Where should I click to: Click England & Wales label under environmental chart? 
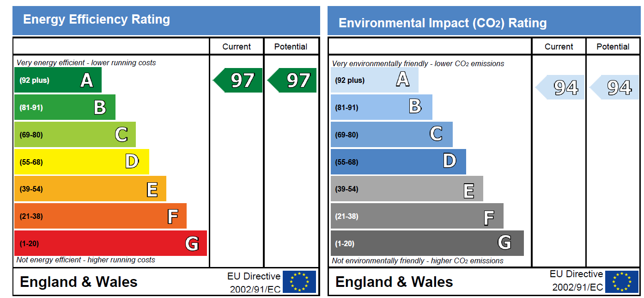coord(395,282)
